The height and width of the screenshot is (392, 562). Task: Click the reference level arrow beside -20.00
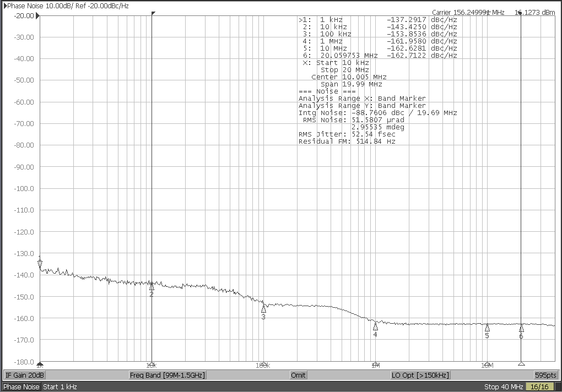(x=37, y=16)
